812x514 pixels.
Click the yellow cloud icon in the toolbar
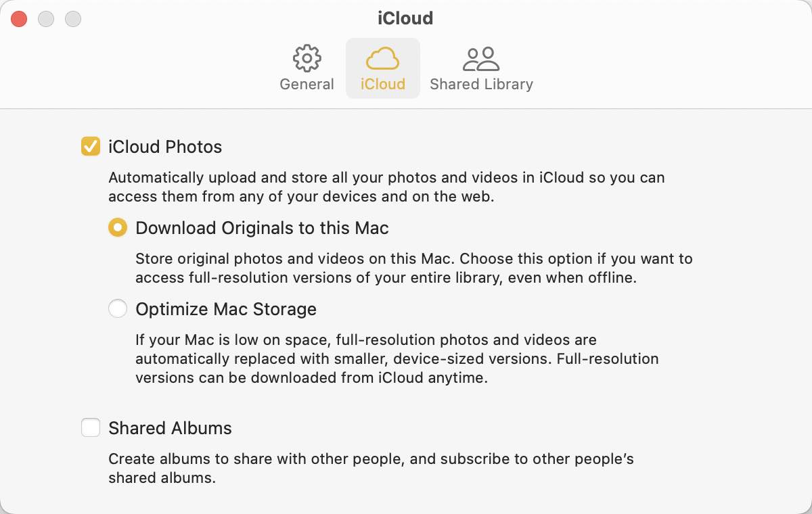[x=382, y=59]
